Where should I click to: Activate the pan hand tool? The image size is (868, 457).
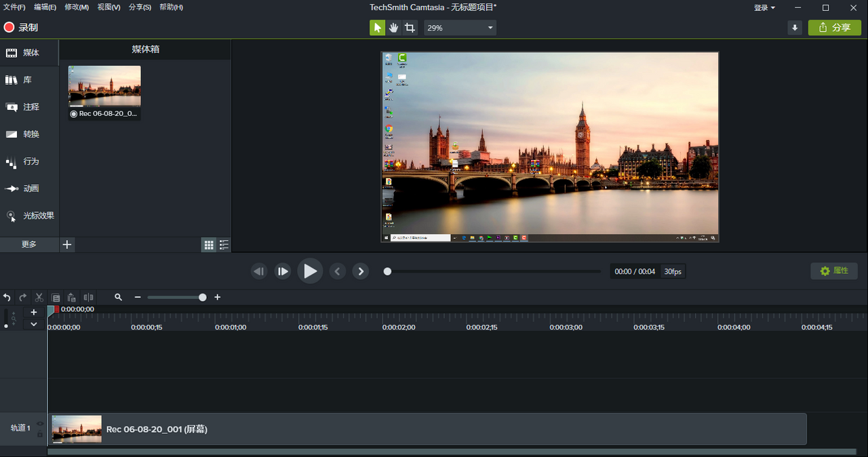coord(394,28)
